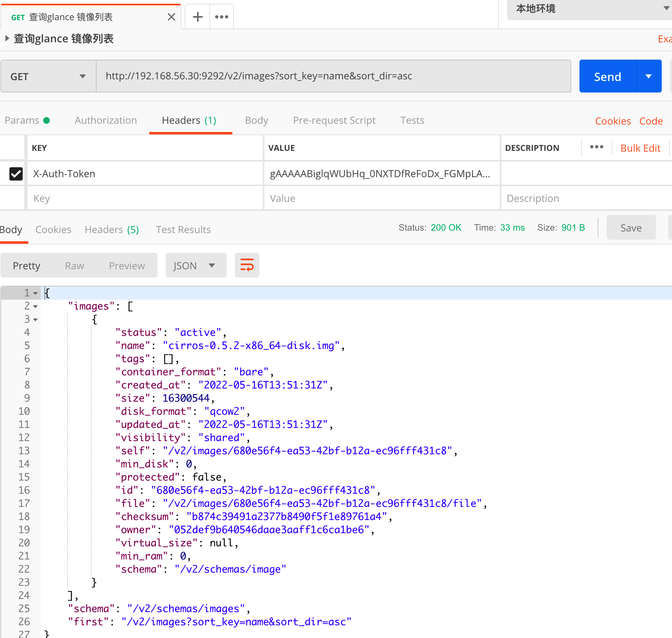Switch to the Tests tab
The width and height of the screenshot is (672, 638).
tap(412, 120)
